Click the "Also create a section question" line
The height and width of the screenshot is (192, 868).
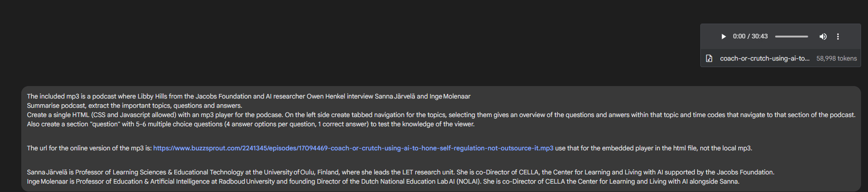[251, 124]
